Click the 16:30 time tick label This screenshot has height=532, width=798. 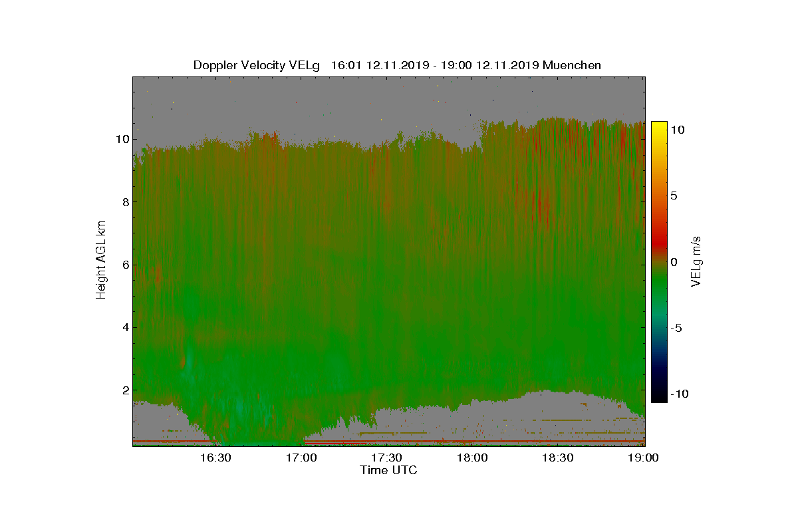[215, 458]
